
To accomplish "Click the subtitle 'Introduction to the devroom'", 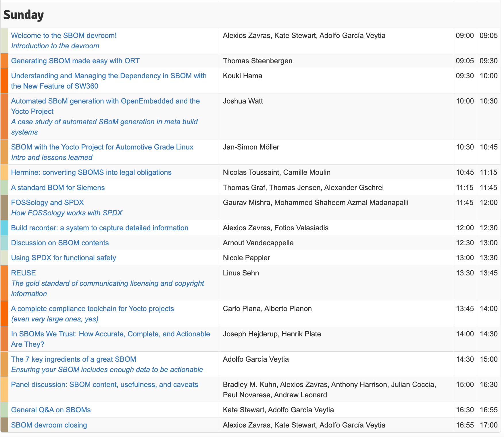I will [x=55, y=46].
